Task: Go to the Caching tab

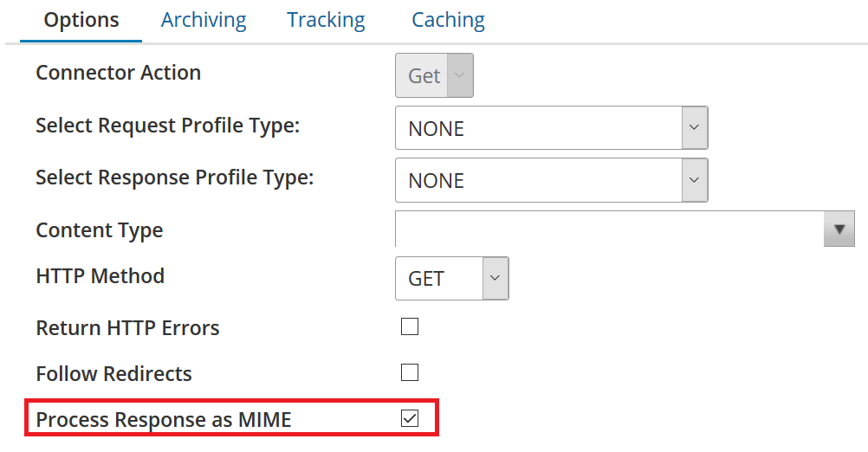Action: pos(448,20)
